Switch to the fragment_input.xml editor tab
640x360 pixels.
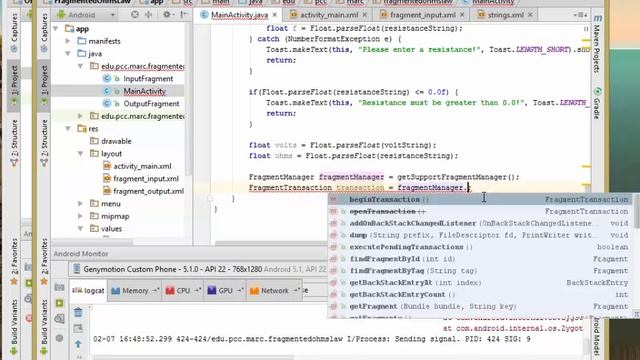[x=422, y=15]
